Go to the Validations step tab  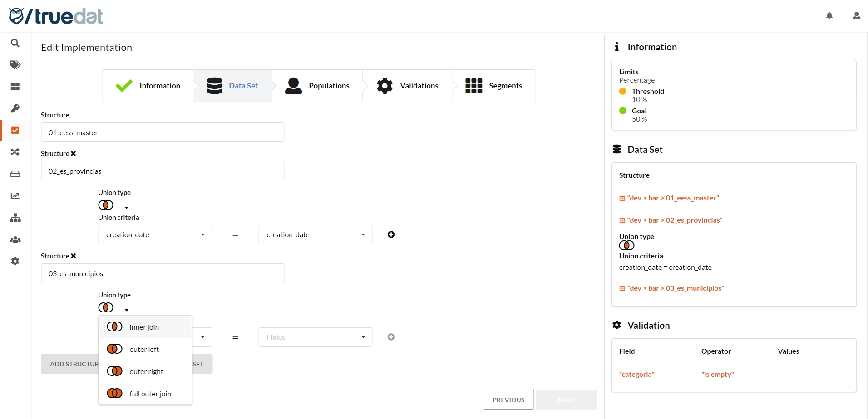(408, 86)
